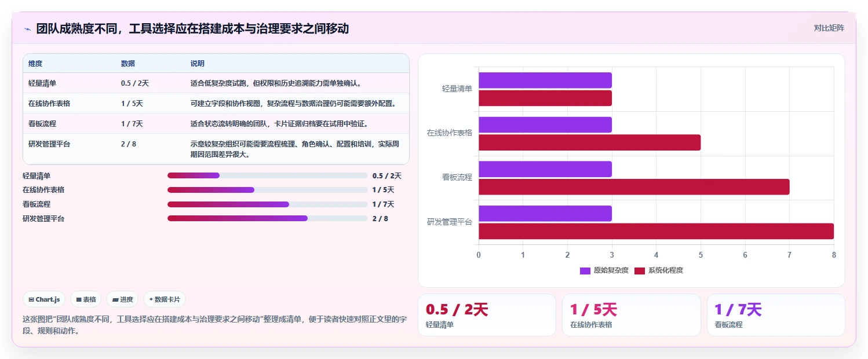Click the 研发管理平台 progress bar

pos(268,218)
